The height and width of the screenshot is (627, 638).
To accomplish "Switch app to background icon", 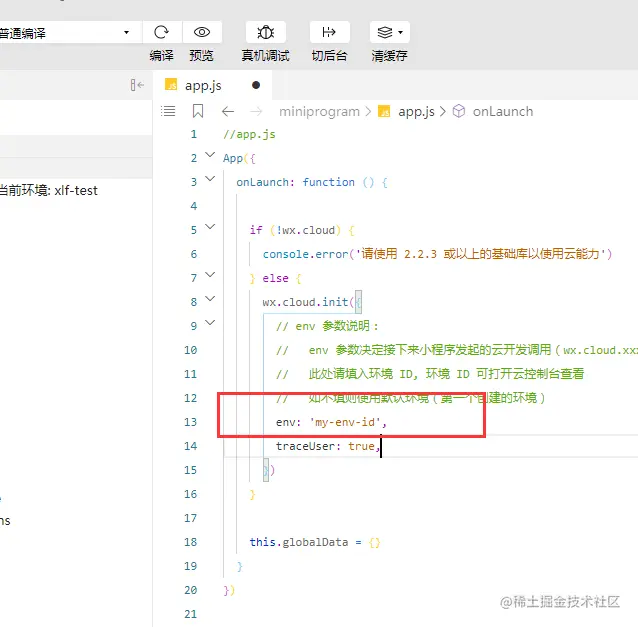I will point(329,32).
